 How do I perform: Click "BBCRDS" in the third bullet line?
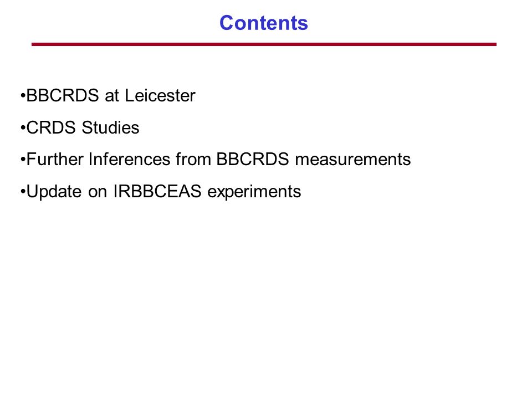(x=253, y=159)
